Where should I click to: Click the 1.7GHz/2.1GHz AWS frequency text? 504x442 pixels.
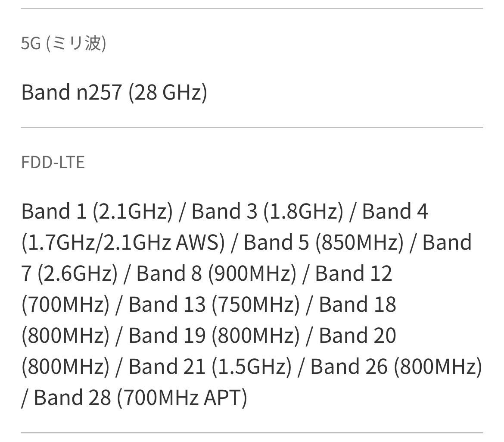click(x=123, y=242)
